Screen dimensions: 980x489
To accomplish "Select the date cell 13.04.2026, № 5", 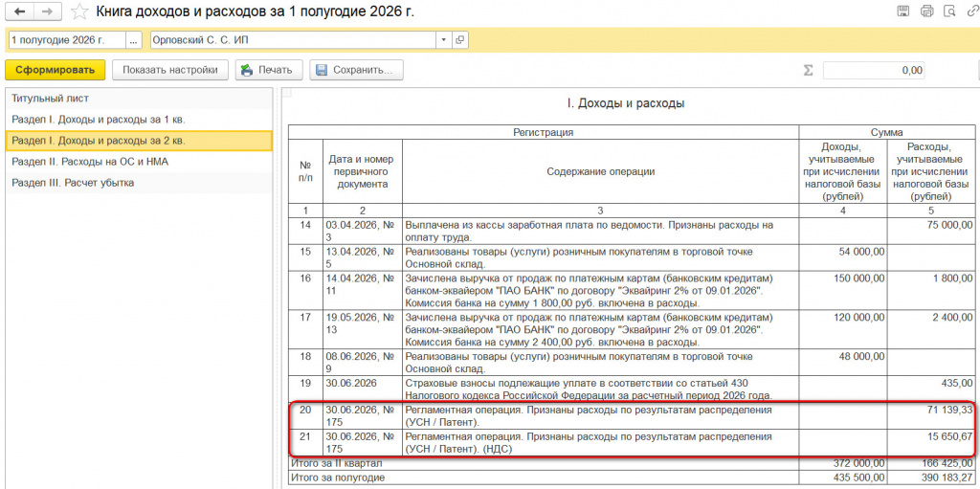I will [x=361, y=257].
